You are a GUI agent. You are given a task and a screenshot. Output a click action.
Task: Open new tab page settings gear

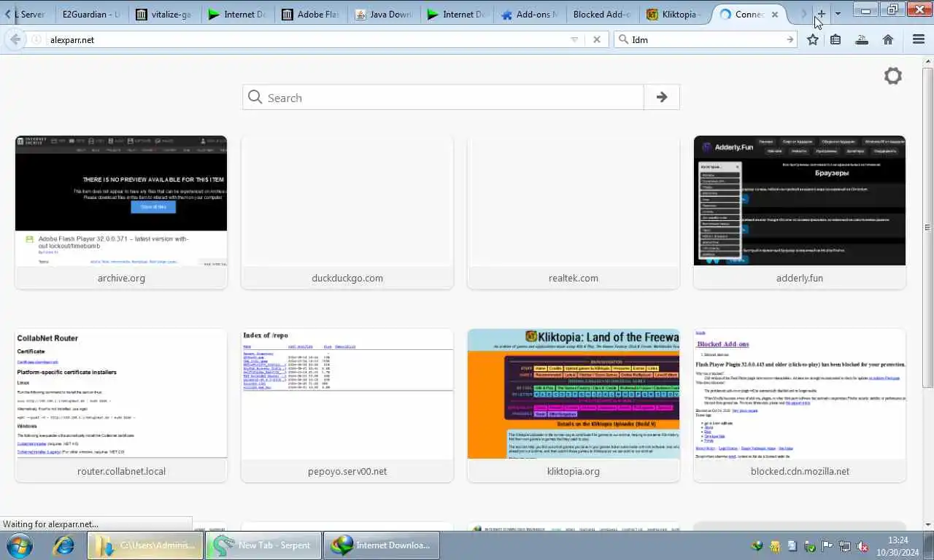point(893,76)
